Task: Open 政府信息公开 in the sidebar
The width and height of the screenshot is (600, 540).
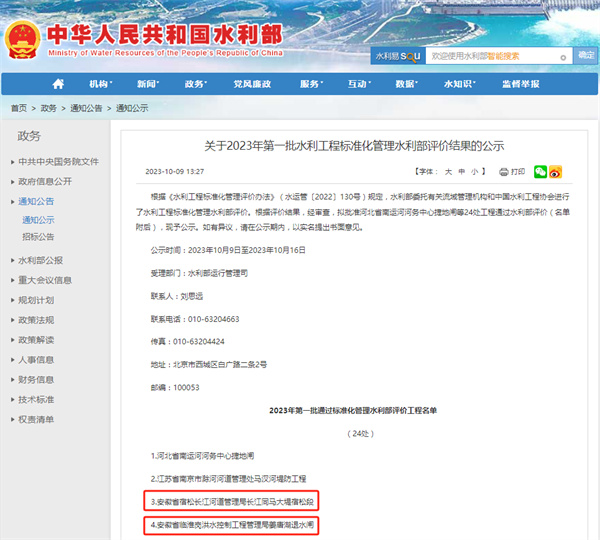Action: [x=45, y=181]
